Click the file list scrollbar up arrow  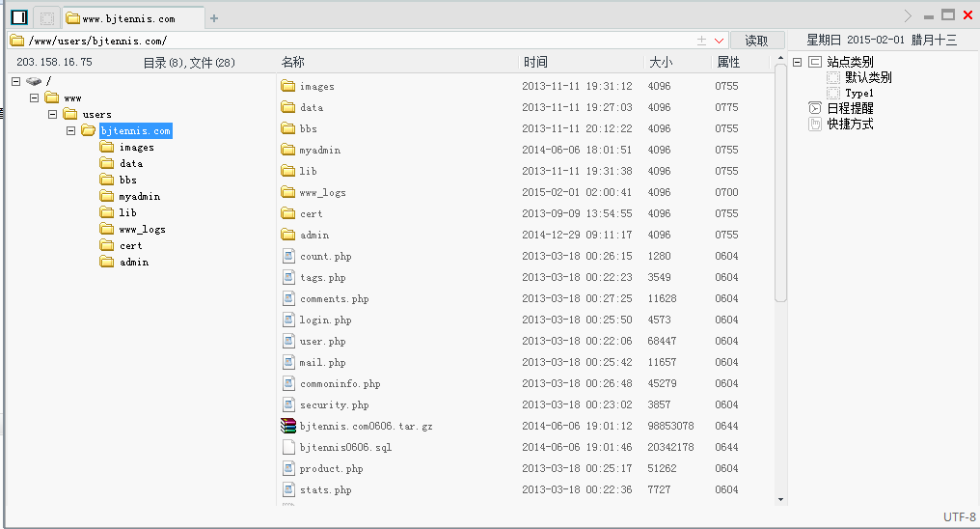pos(780,58)
